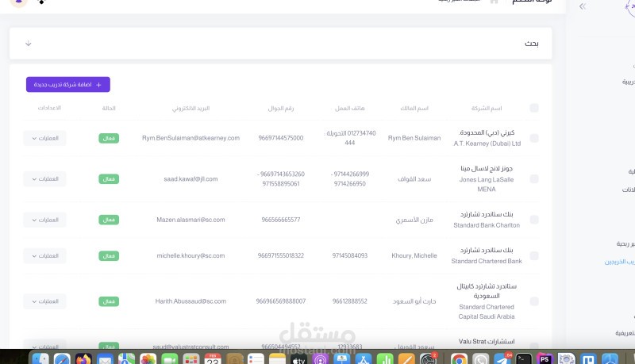Viewport: 635px width, 364px height.
Task: Click mobile number 966966569888007
Action: pyautogui.click(x=281, y=301)
